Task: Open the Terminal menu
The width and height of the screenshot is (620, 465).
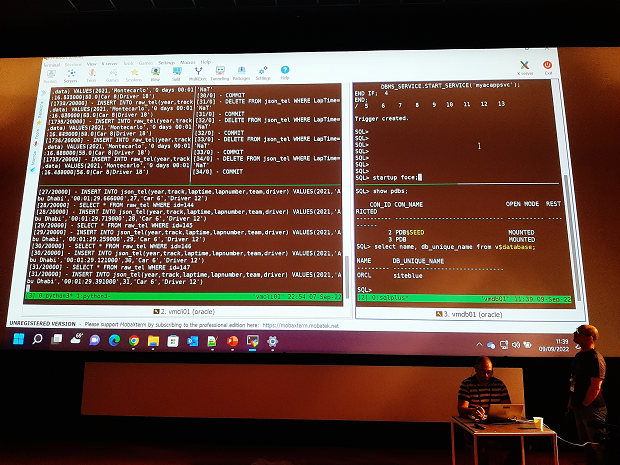Action: tap(51, 64)
